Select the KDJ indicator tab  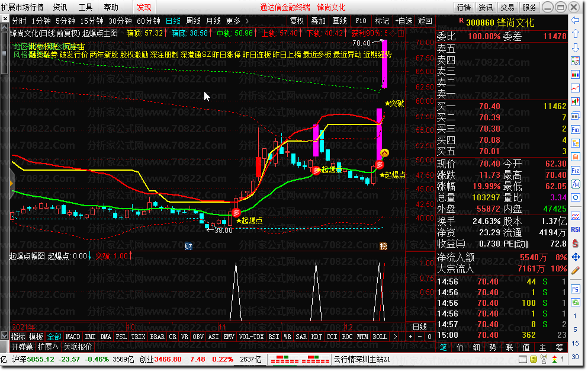coord(316,337)
